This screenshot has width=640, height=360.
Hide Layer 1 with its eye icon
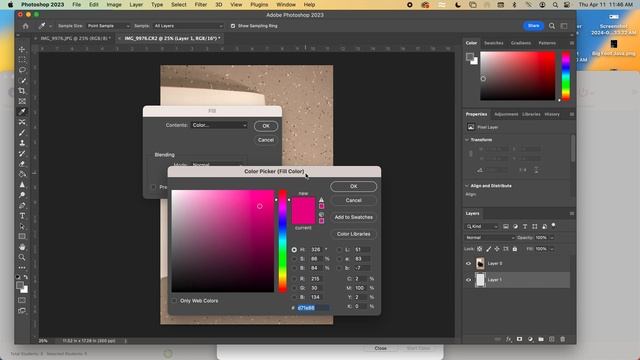tap(469, 280)
